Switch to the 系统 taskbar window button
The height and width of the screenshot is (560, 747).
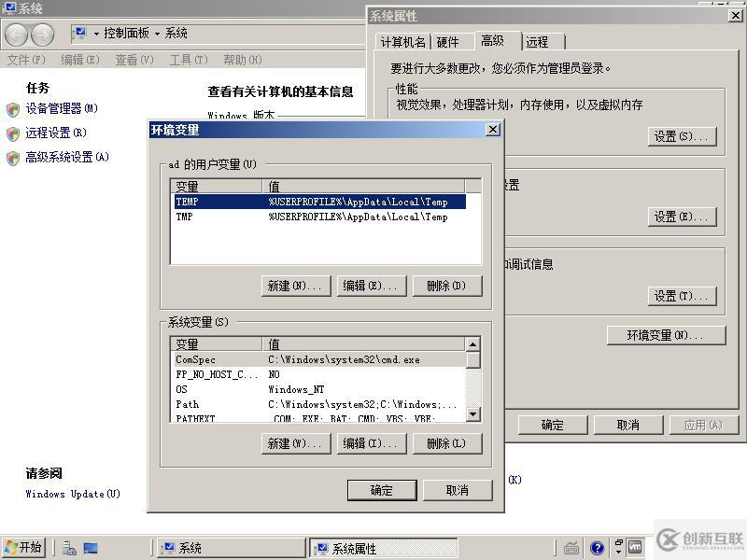[232, 548]
